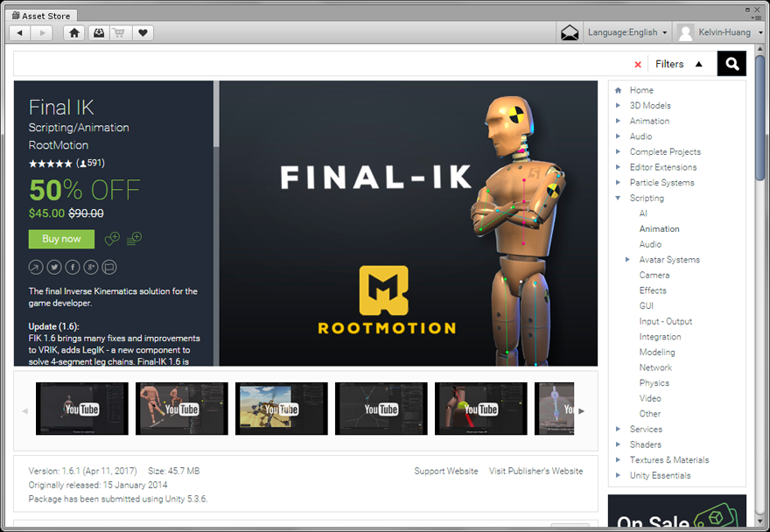Select Physics under Scripting
Image resolution: width=770 pixels, height=532 pixels.
click(654, 382)
